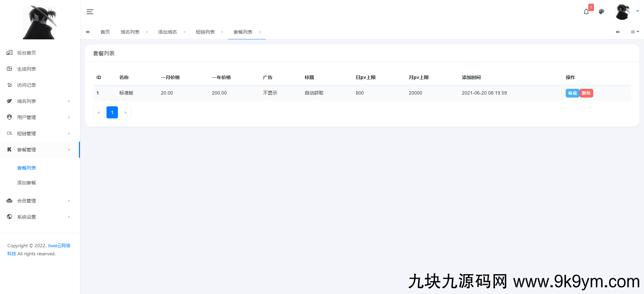Click the 删除 button for 标准版
This screenshot has width=644, height=294.
pos(586,93)
